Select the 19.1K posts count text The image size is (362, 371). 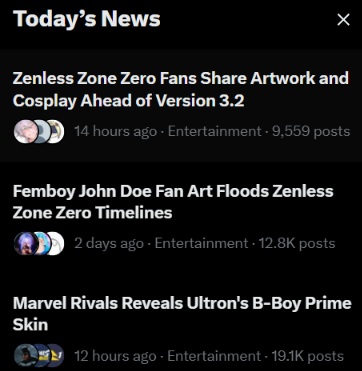pos(307,356)
